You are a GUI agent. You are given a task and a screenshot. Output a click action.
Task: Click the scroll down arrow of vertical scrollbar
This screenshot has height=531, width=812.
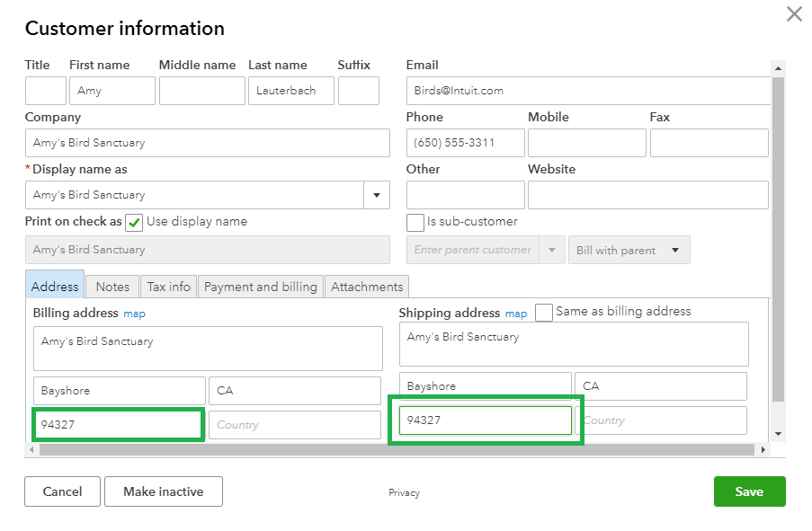[x=778, y=434]
